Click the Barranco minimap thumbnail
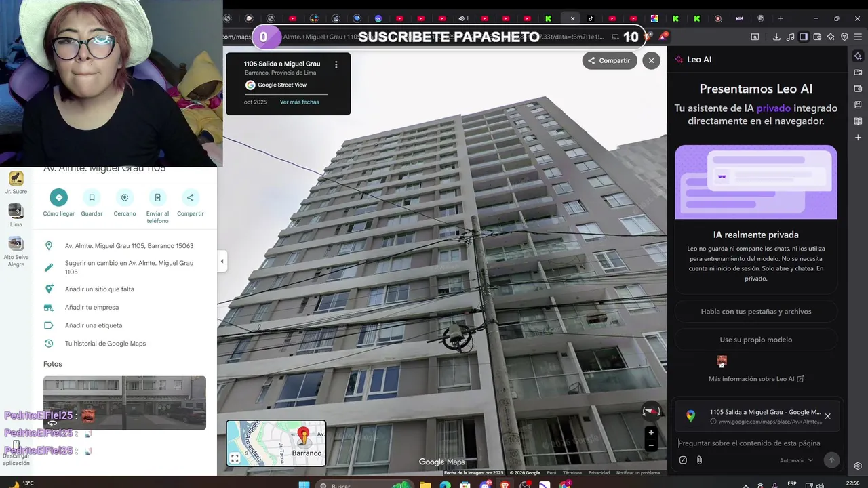This screenshot has width=868, height=488. click(276, 443)
